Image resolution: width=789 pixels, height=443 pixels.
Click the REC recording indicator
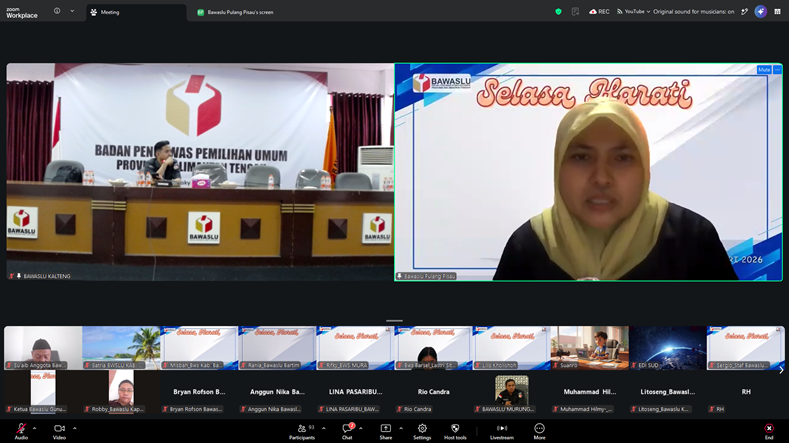(599, 12)
